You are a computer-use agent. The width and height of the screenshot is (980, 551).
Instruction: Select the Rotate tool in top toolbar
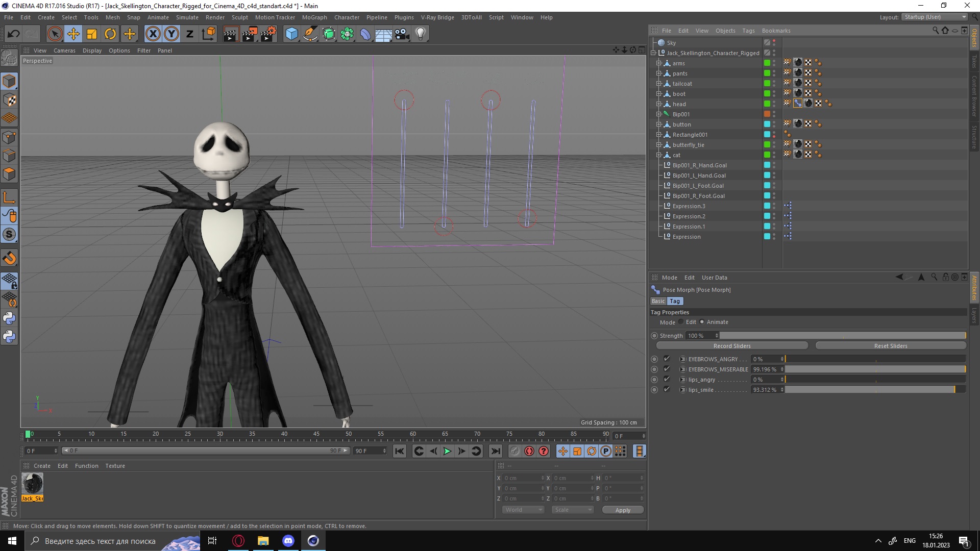pyautogui.click(x=110, y=34)
